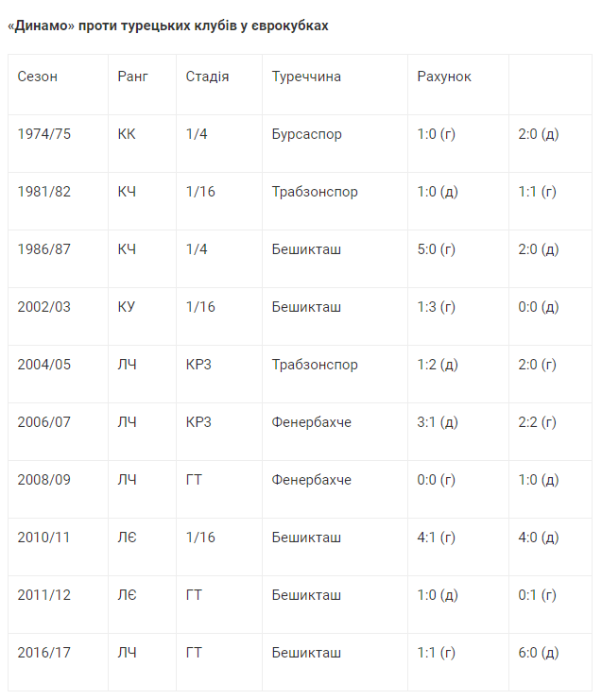Click the 2:2 (г) score cell

[538, 422]
